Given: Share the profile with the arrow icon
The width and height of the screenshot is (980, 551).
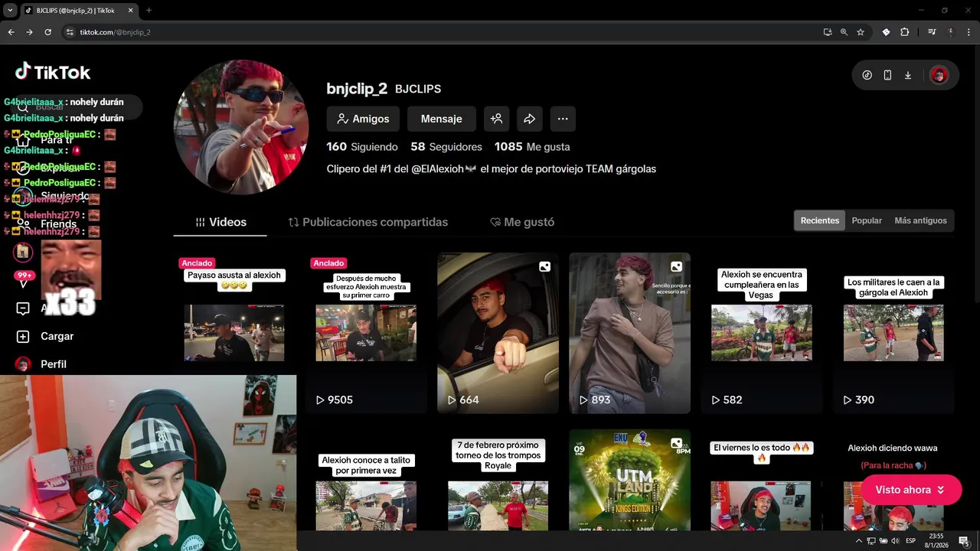Looking at the screenshot, I should tap(529, 119).
